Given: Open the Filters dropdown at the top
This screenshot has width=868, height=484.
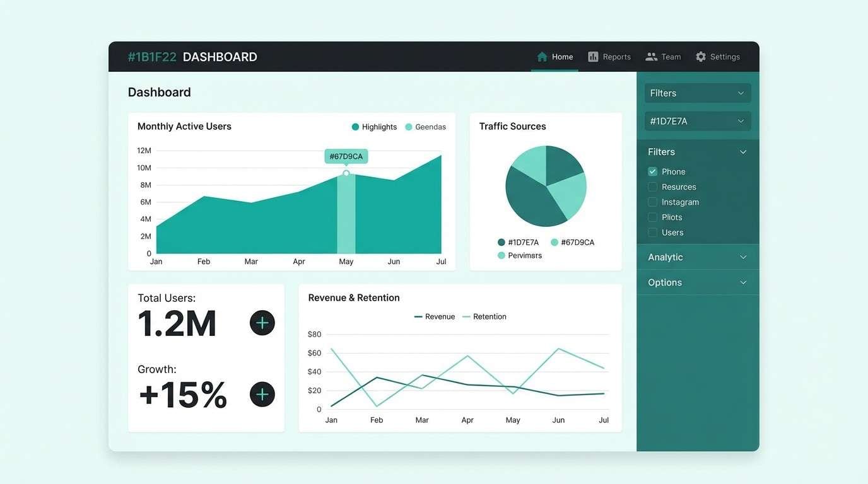Looking at the screenshot, I should coord(697,93).
